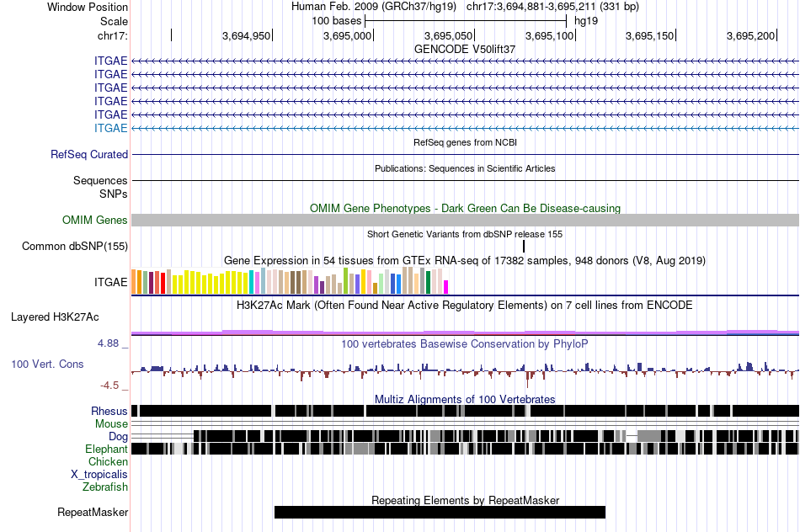Click the magenta GTEx expression bar
This screenshot has width=800, height=532.
click(x=446, y=287)
